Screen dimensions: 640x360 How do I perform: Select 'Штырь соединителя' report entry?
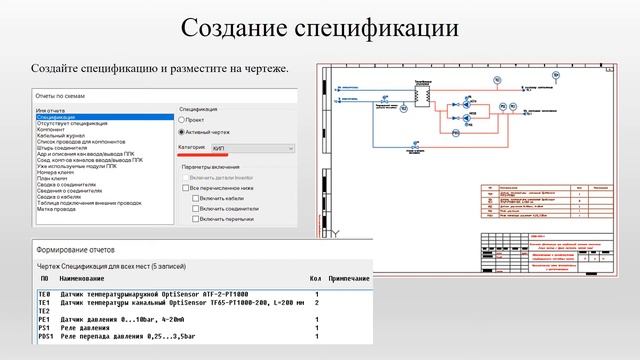pos(62,148)
